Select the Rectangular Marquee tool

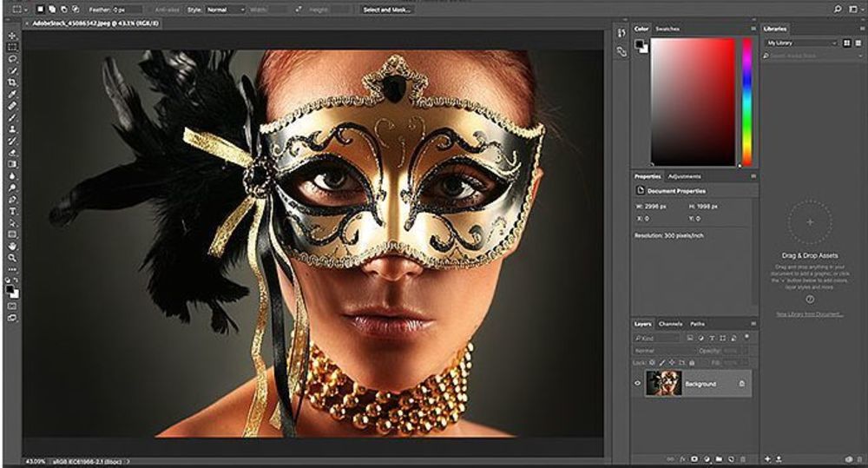tap(12, 47)
